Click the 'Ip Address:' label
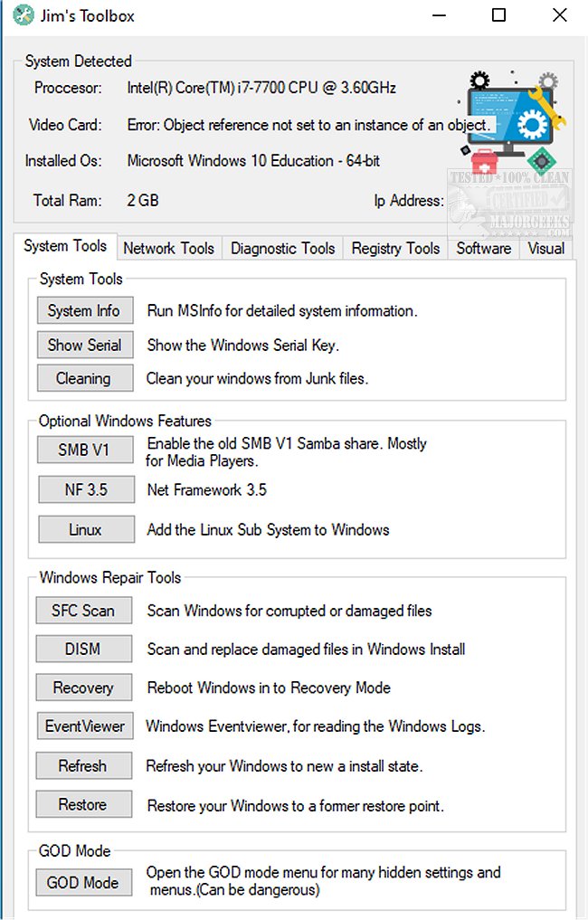 pos(409,201)
